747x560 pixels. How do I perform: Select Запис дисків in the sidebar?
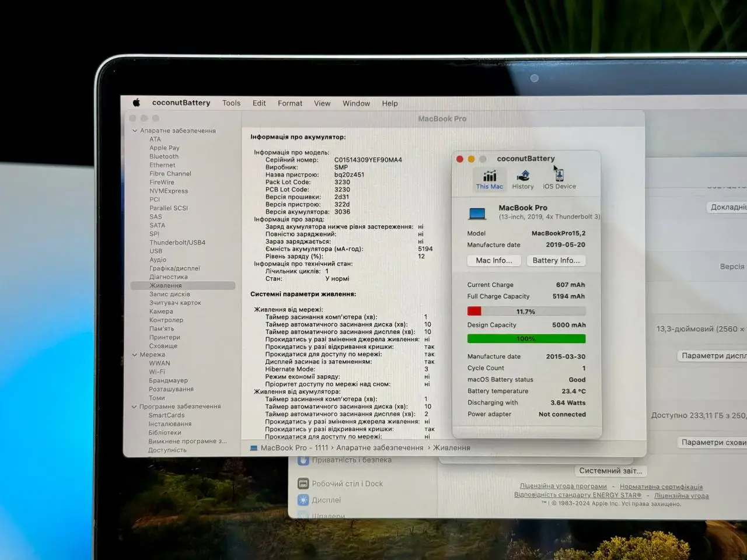170,294
